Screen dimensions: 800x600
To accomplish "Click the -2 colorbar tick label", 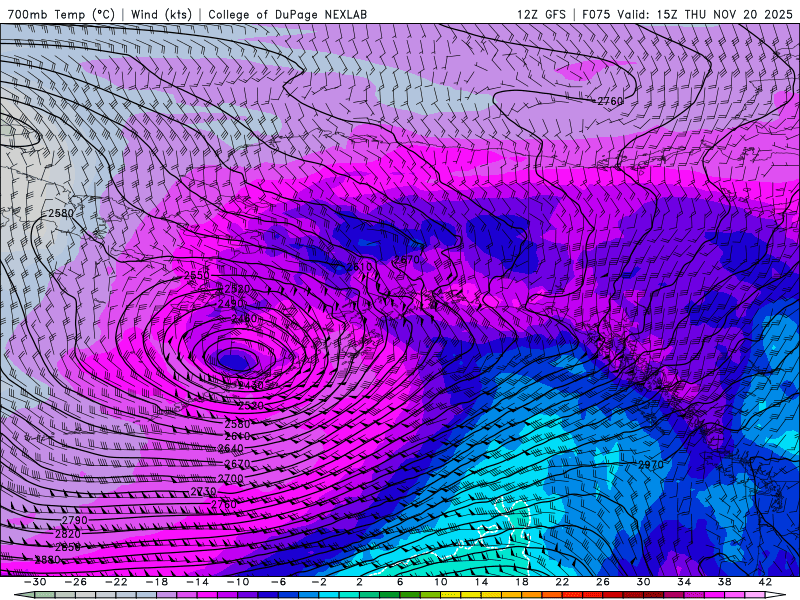I will [x=319, y=582].
